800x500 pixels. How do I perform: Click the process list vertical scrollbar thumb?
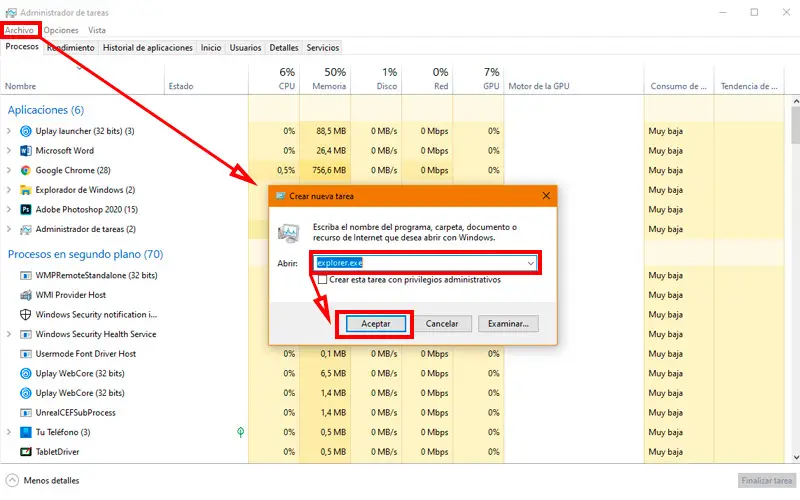795,125
